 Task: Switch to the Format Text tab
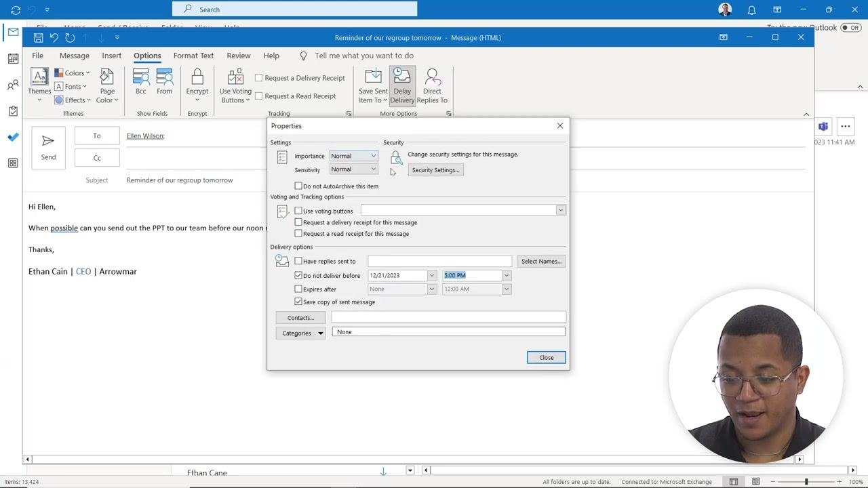193,56
